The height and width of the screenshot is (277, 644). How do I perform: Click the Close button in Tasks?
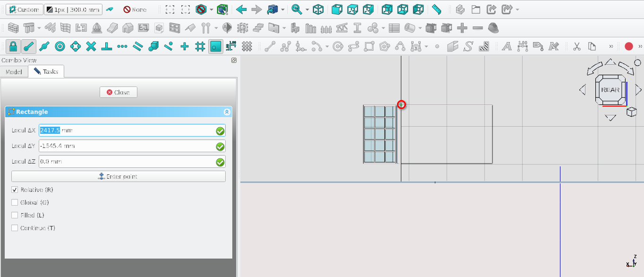(x=119, y=92)
